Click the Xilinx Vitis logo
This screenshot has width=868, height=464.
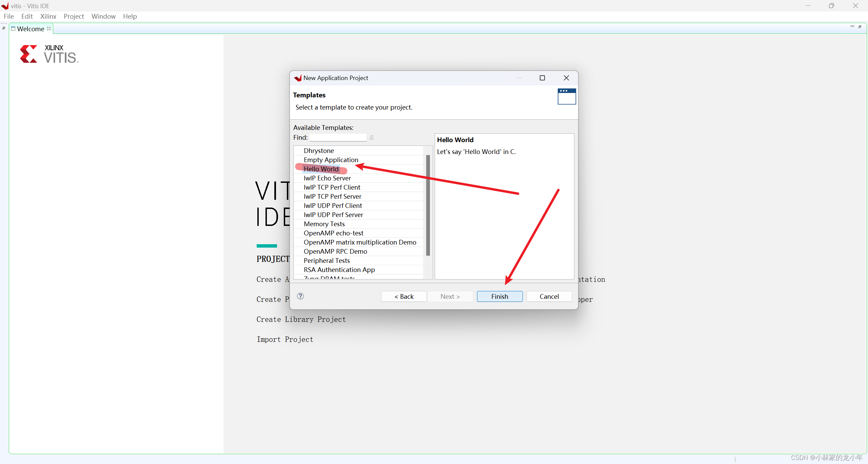[49, 54]
